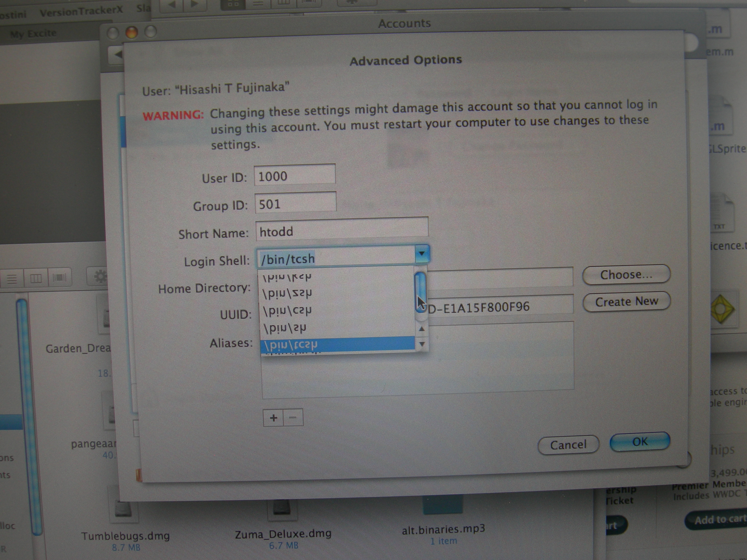The width and height of the screenshot is (747, 560).
Task: Open the Login Shell dropdown arrow
Action: [422, 254]
